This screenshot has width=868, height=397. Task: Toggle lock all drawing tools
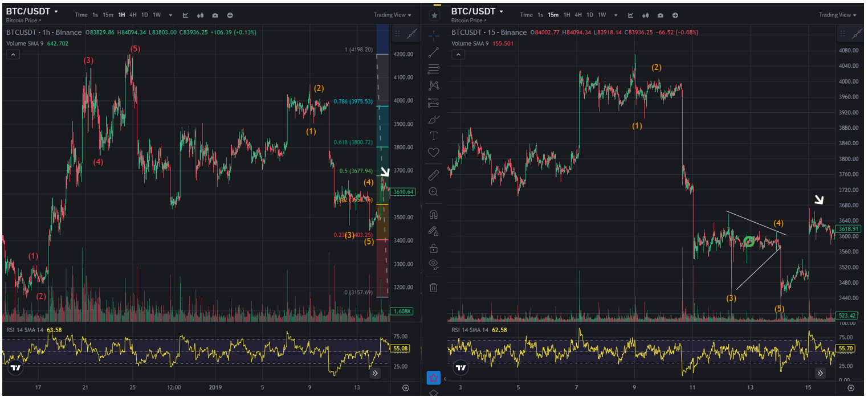(x=434, y=248)
